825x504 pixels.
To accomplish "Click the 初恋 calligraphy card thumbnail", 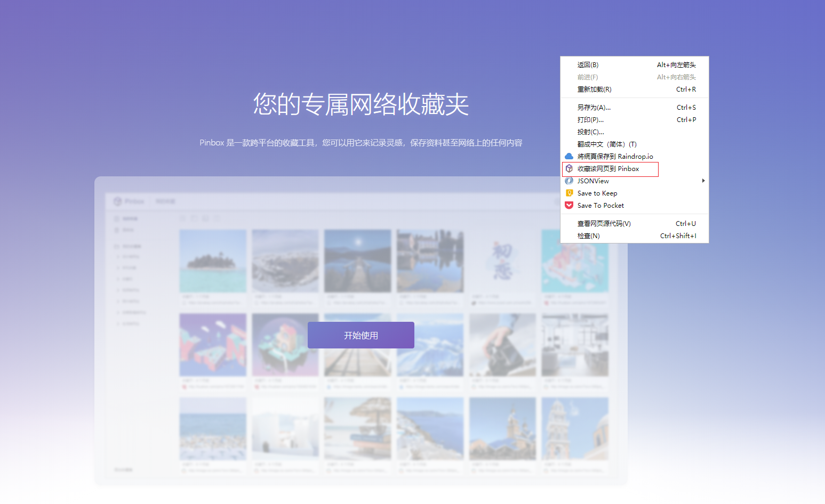I will (502, 261).
